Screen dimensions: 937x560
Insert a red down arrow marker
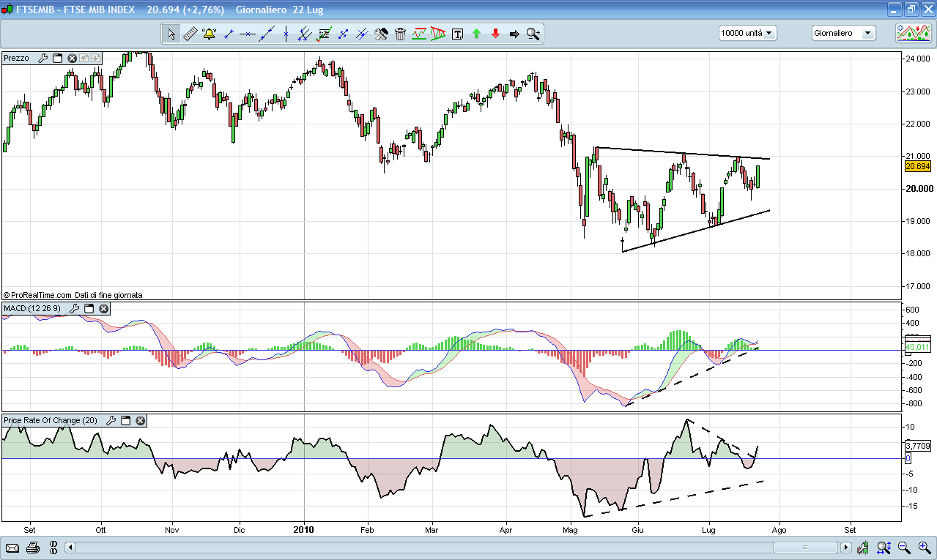tap(495, 34)
